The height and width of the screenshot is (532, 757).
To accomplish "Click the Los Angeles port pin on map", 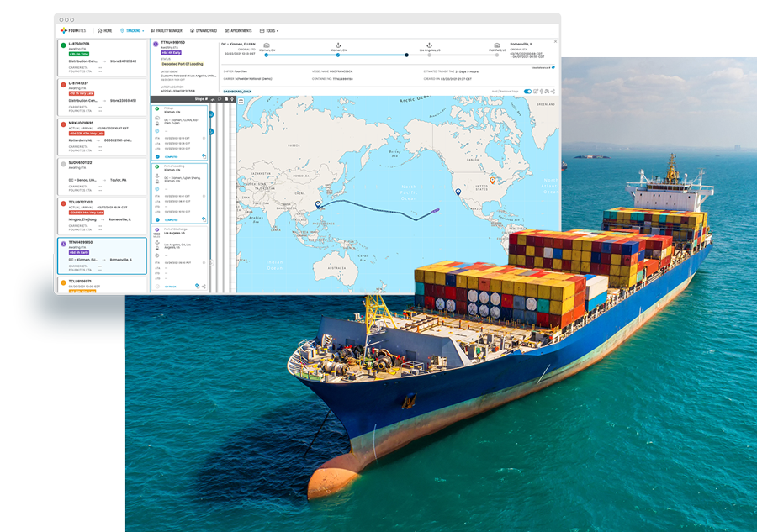I will pyautogui.click(x=458, y=192).
